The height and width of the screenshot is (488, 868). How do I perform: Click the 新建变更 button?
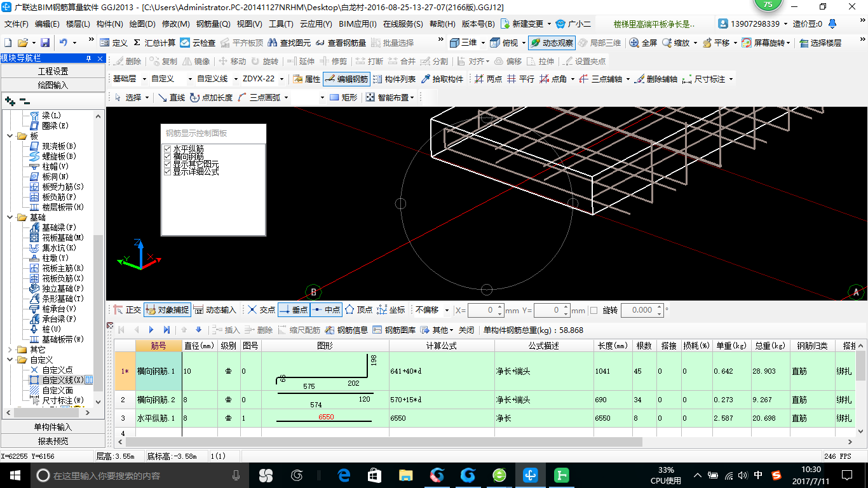pyautogui.click(x=525, y=24)
